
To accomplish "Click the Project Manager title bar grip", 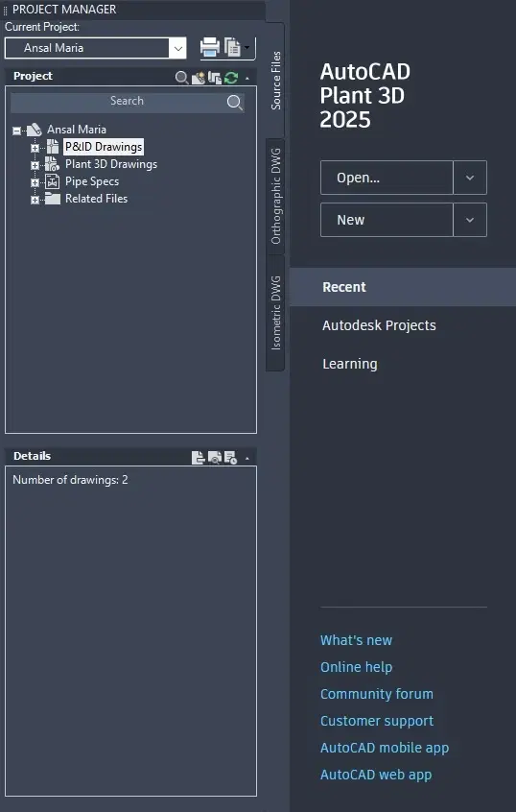I will coord(6,10).
